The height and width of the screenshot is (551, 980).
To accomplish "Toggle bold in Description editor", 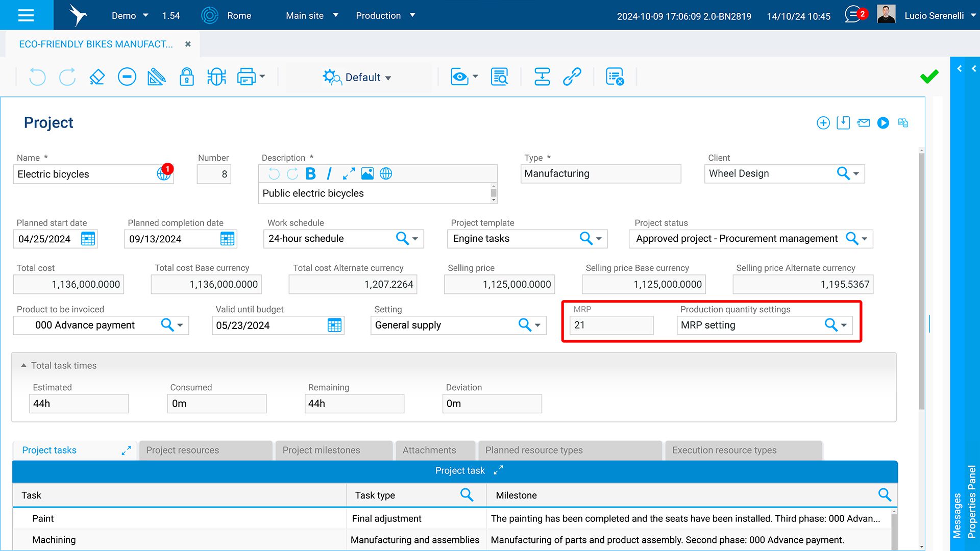I will coord(310,174).
